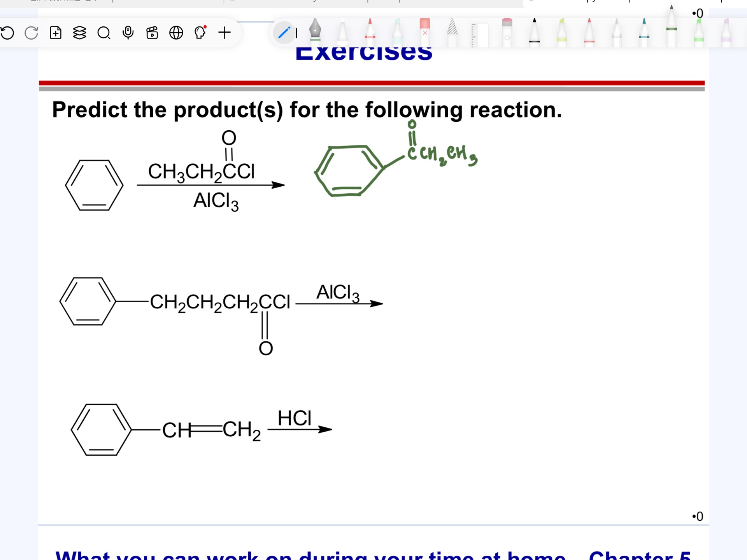Open the web browser globe icon
Image resolution: width=747 pixels, height=560 pixels.
(176, 33)
